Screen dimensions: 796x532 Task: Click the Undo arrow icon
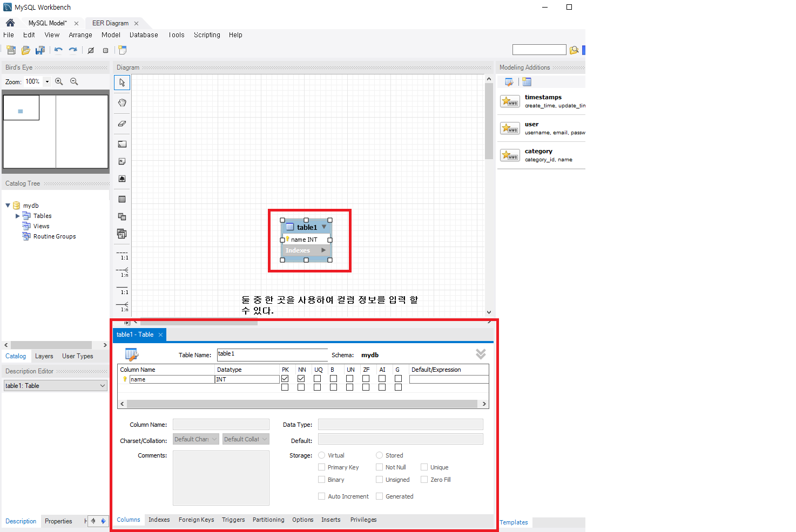pos(58,50)
